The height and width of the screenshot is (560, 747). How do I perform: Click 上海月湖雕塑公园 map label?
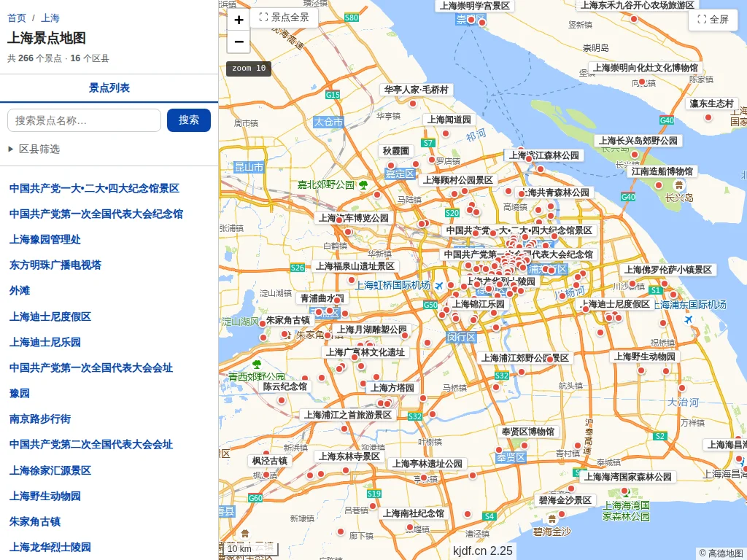click(x=371, y=330)
